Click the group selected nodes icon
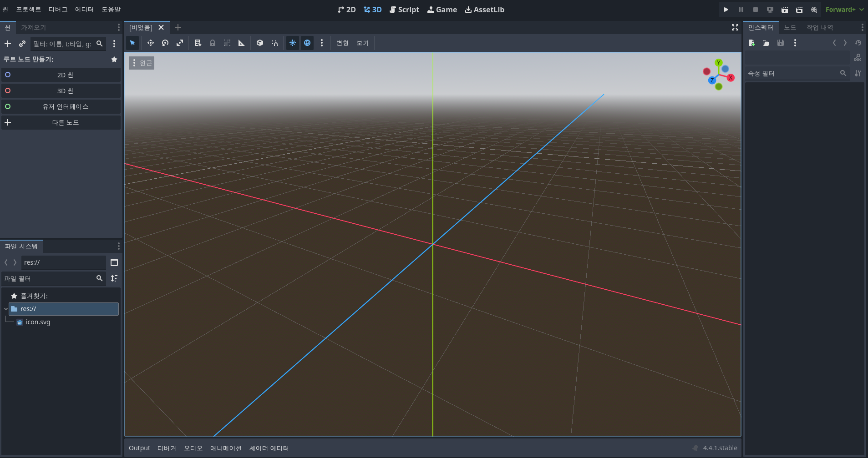The image size is (868, 458). point(227,43)
